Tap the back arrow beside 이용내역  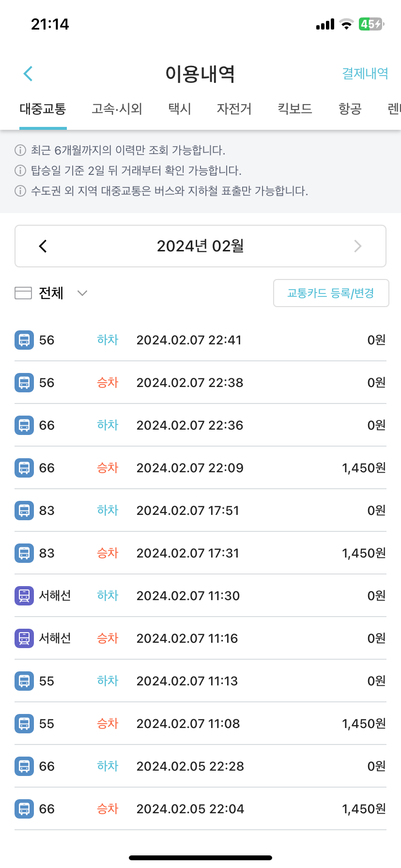tap(28, 74)
